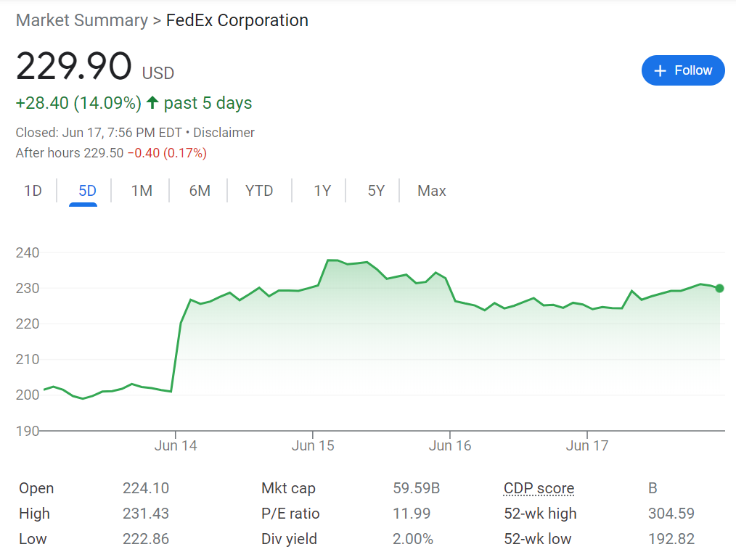Switch to the 5Y chart range
This screenshot has width=736, height=560.
coord(376,191)
